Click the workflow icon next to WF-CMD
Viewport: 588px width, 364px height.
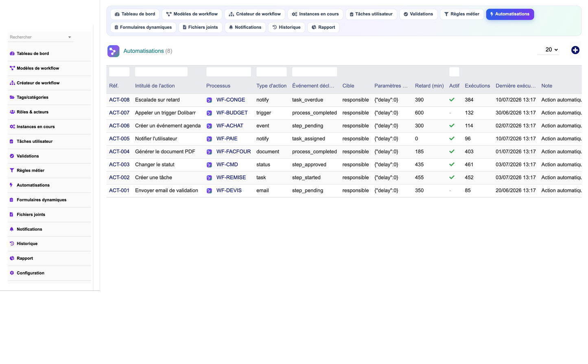click(209, 165)
